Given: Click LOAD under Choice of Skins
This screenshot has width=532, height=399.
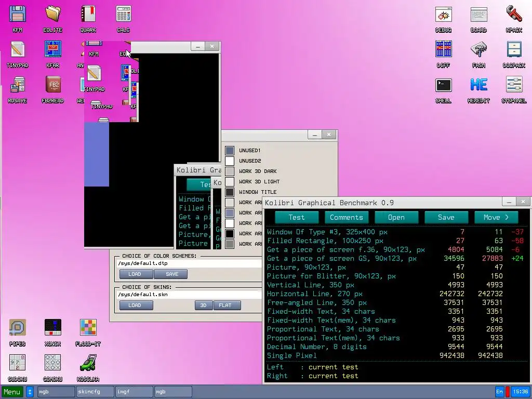Looking at the screenshot, I should tap(136, 305).
